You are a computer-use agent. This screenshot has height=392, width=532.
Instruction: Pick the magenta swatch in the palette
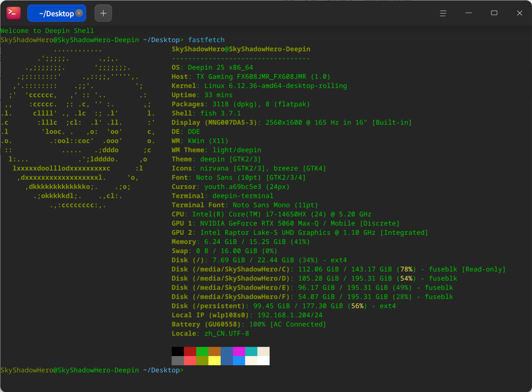coord(239,351)
